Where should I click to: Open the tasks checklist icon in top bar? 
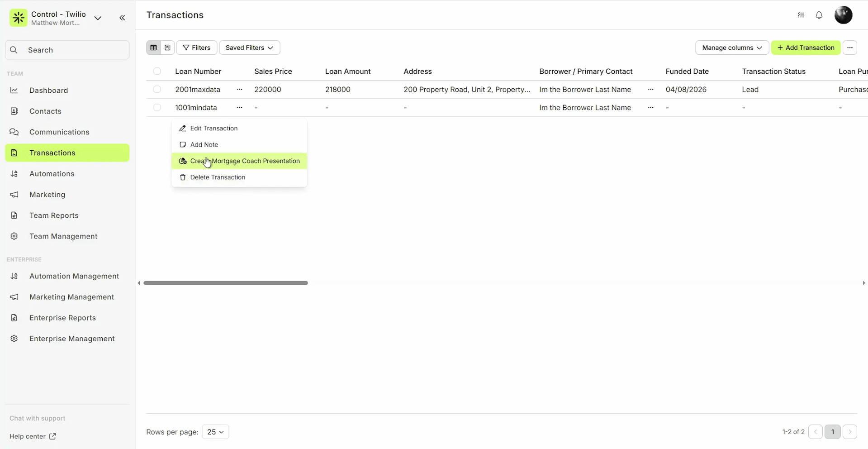click(801, 15)
